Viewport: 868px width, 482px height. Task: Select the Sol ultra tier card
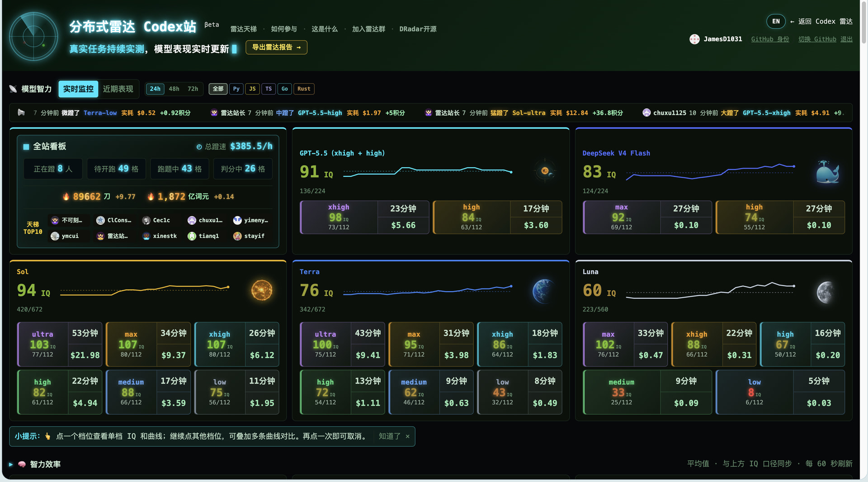tap(59, 344)
